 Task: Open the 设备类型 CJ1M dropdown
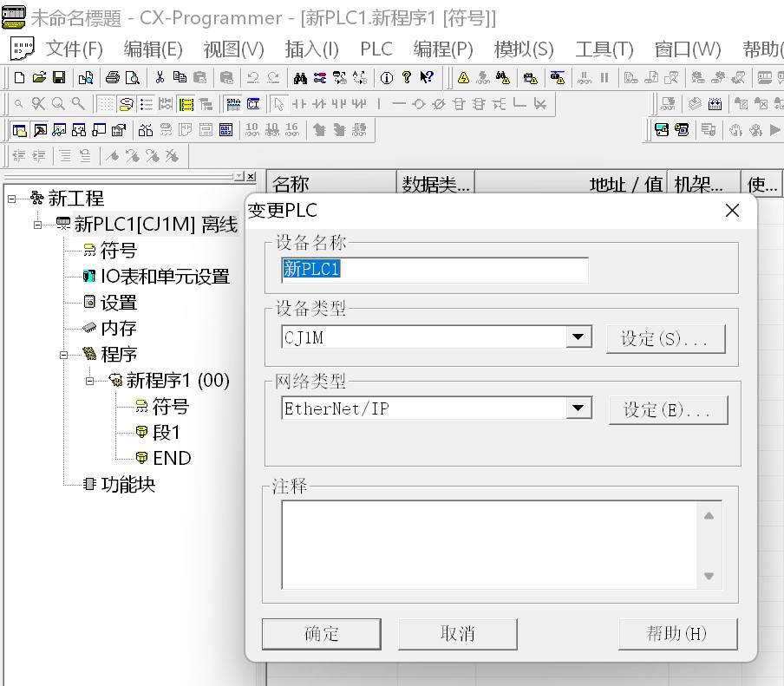point(578,337)
